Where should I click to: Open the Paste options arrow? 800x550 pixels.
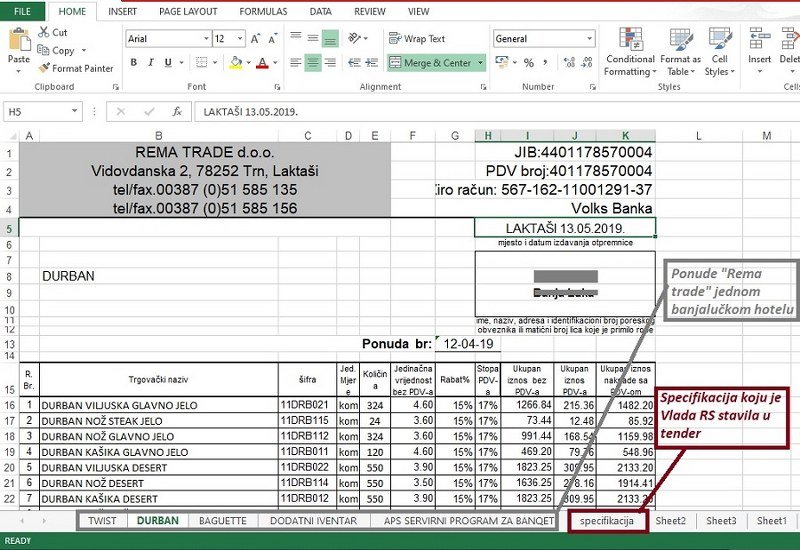click(18, 71)
